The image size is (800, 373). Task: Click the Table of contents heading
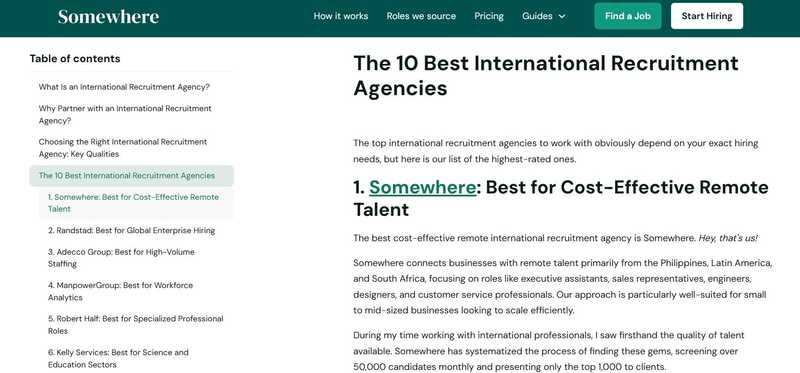(75, 59)
